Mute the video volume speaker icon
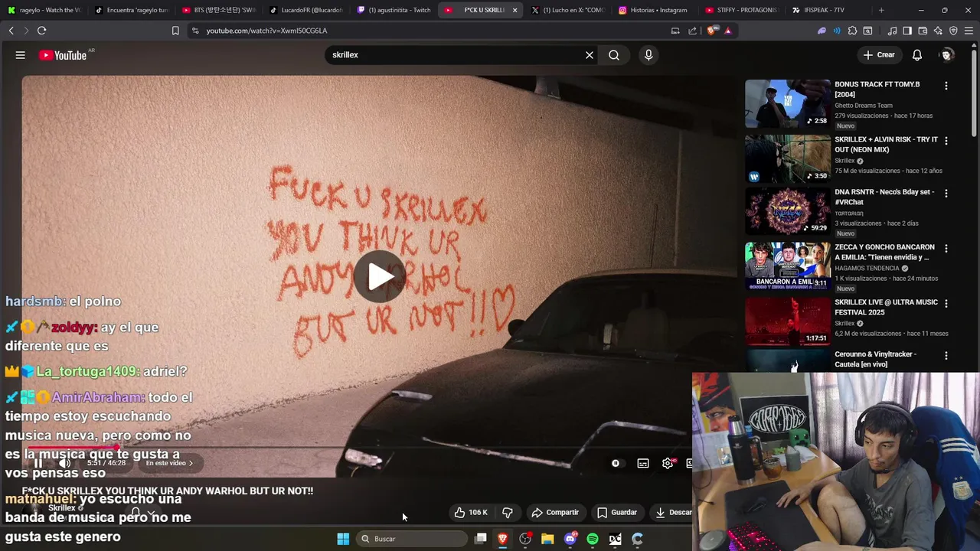Viewport: 980px width, 551px height. [65, 463]
